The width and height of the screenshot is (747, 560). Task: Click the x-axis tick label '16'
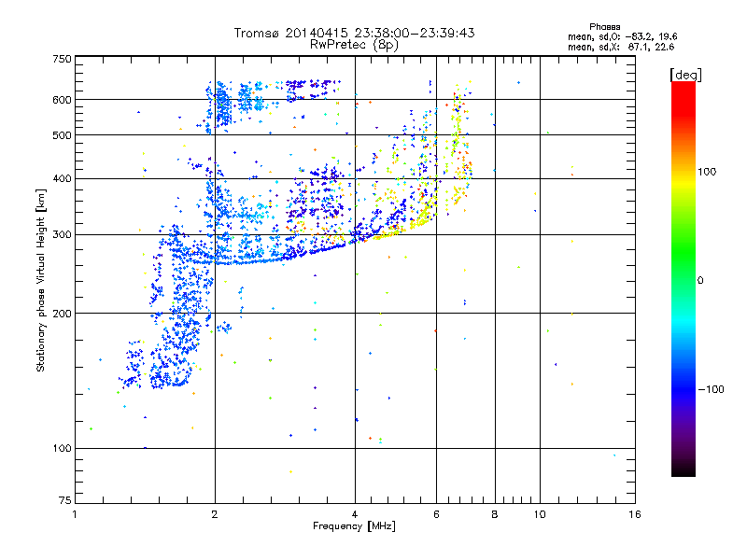(x=635, y=514)
